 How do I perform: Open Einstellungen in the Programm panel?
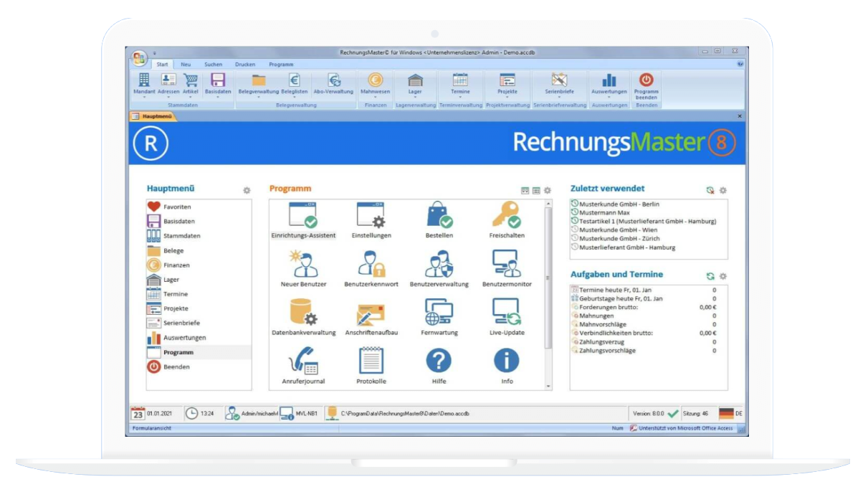pos(371,221)
